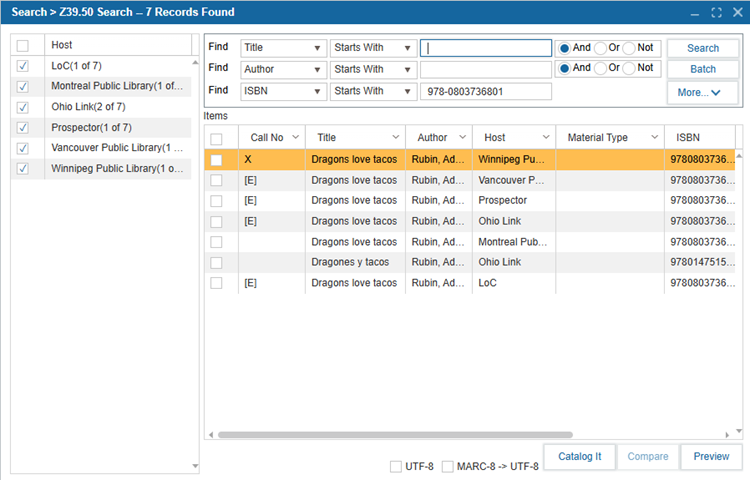The image size is (750, 480).
Task: Uncheck the Montreal Public Library host
Action: (x=23, y=87)
